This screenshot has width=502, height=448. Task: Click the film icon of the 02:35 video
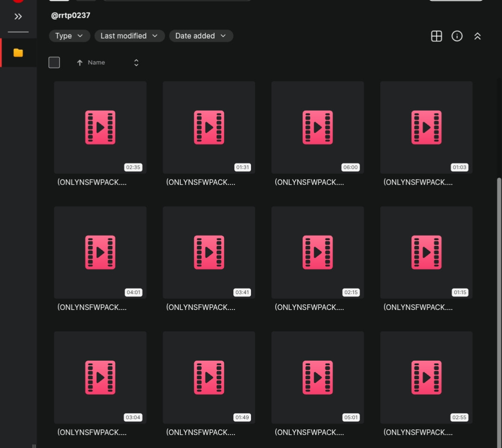[x=100, y=127]
